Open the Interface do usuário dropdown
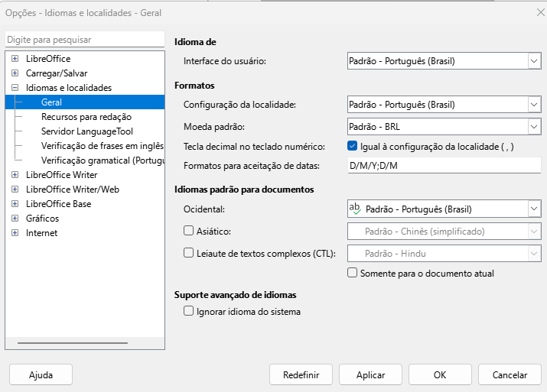The image size is (547, 392). pos(444,61)
